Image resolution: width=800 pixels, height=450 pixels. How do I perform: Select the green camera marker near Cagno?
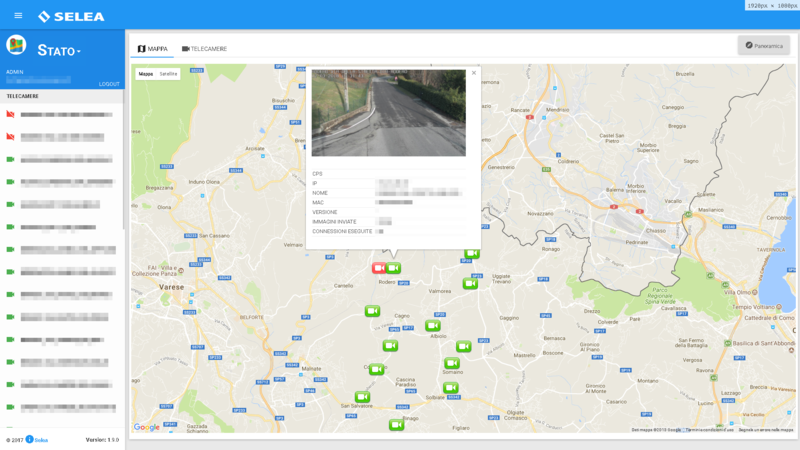pyautogui.click(x=372, y=311)
